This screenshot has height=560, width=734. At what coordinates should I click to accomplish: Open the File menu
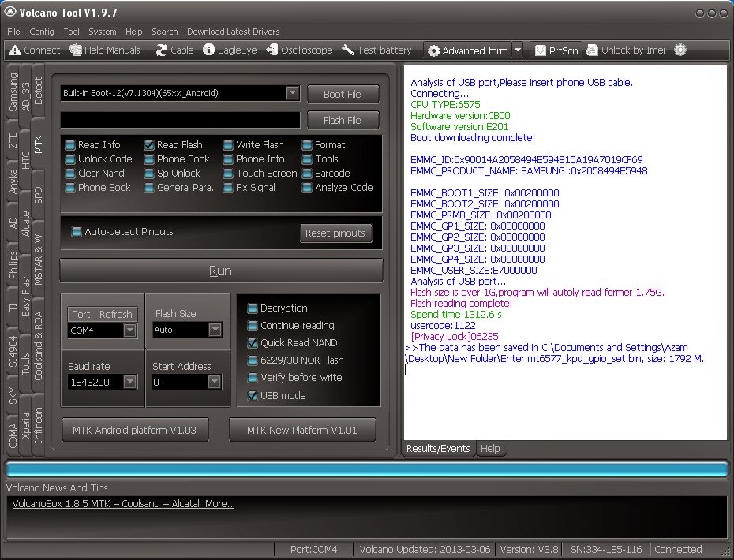(13, 32)
